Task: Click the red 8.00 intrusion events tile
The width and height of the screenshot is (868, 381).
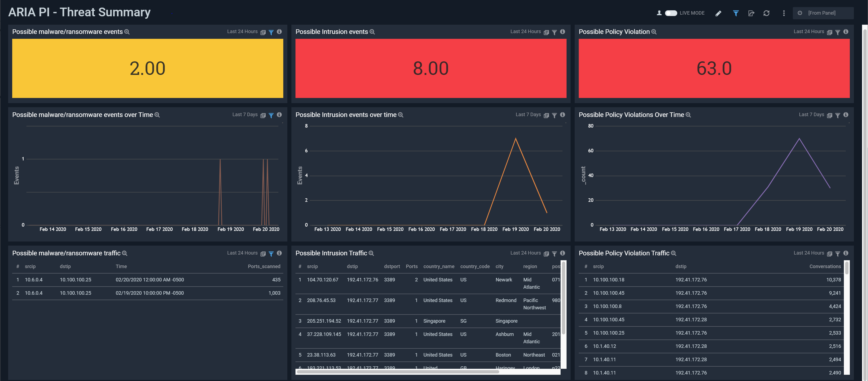Action: tap(431, 68)
